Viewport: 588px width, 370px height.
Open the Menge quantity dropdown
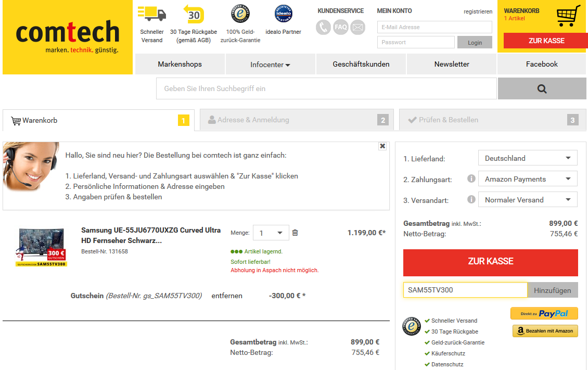tap(271, 233)
